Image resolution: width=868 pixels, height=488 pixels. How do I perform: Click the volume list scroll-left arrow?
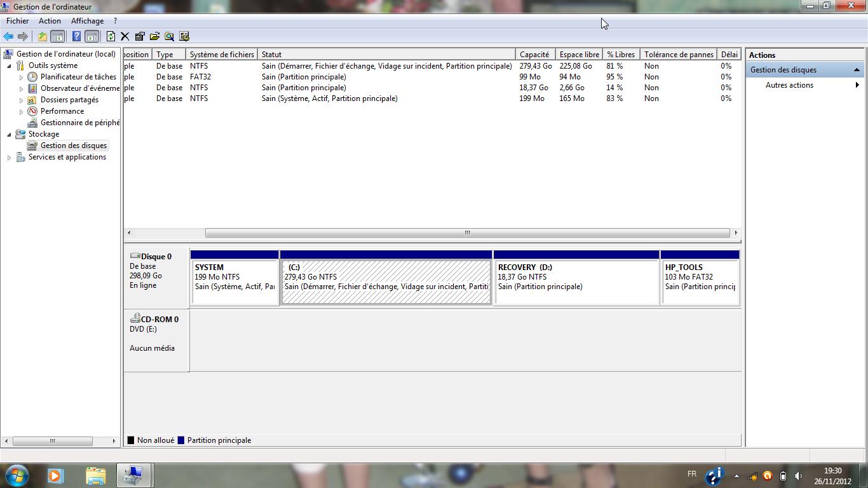(x=129, y=233)
